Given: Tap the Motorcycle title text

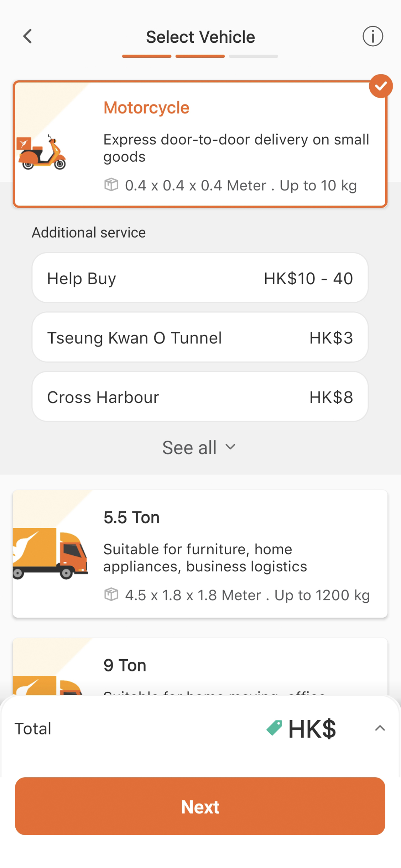Looking at the screenshot, I should [x=146, y=108].
